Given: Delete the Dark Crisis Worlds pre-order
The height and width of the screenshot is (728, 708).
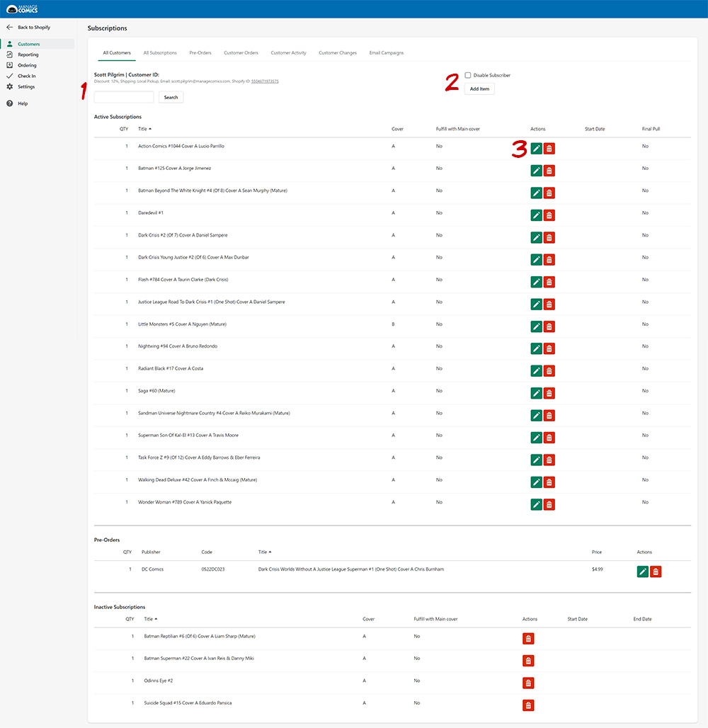Looking at the screenshot, I should (x=656, y=571).
